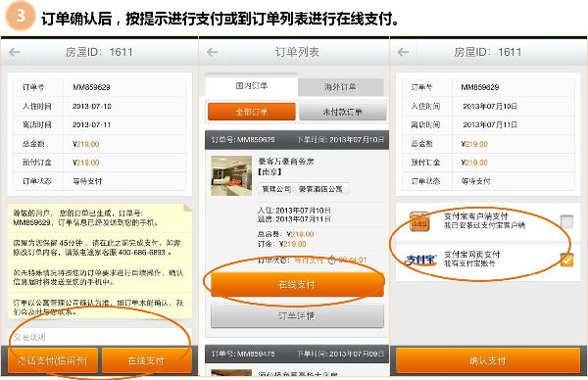Viewport: 588px width, 380px height.
Task: Click the yellow notice starting with 尊敬的用户
Action: [x=100, y=261]
